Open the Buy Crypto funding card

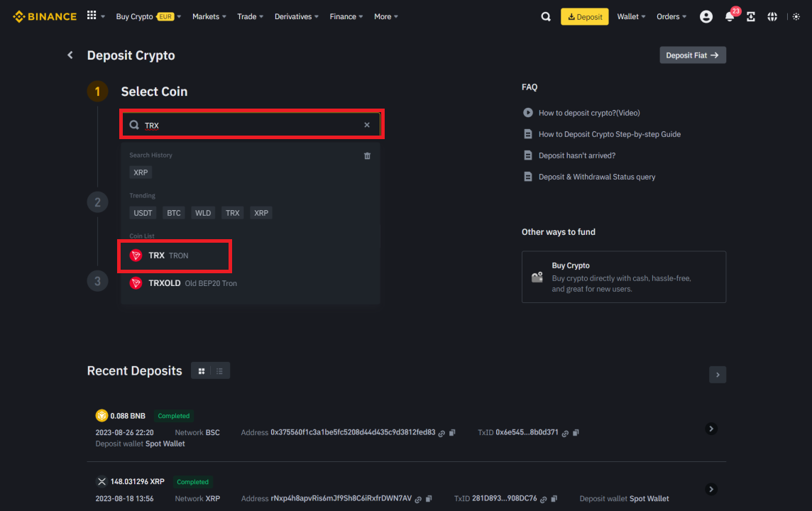(623, 277)
